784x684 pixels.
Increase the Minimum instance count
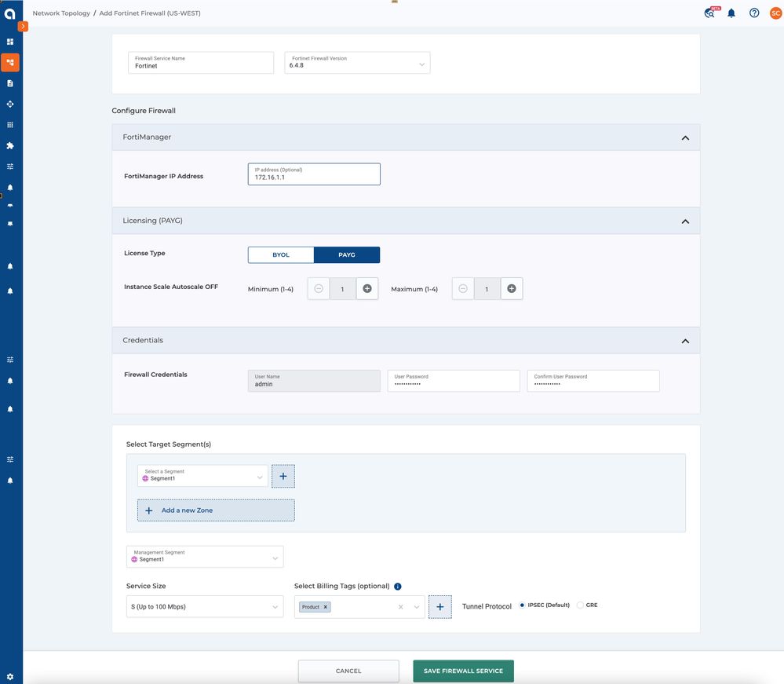pyautogui.click(x=367, y=289)
